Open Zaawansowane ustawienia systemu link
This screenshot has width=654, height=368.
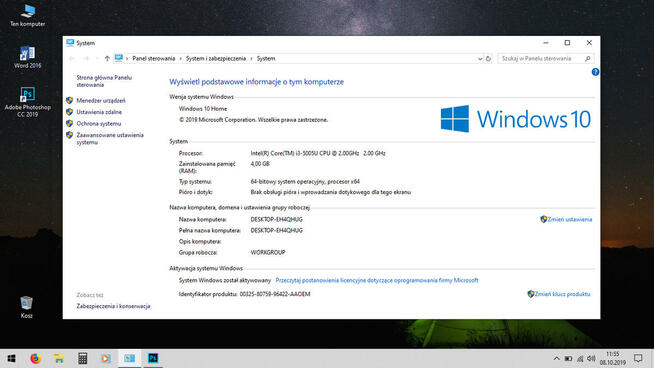pyautogui.click(x=110, y=139)
